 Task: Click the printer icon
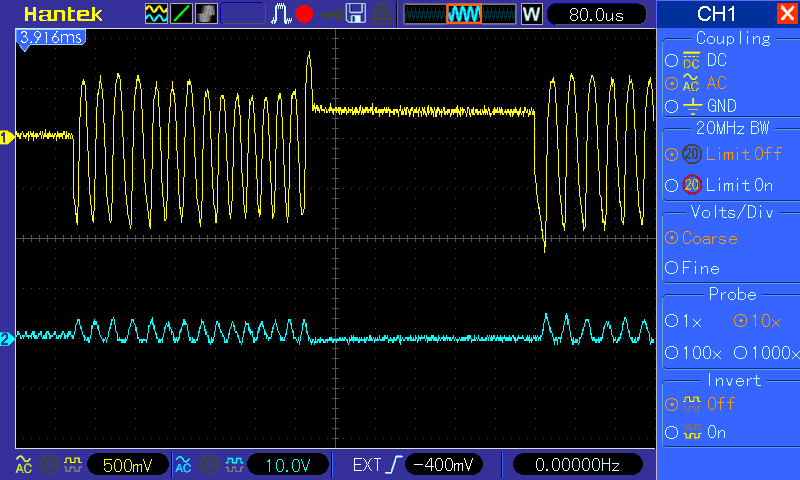[x=381, y=14]
